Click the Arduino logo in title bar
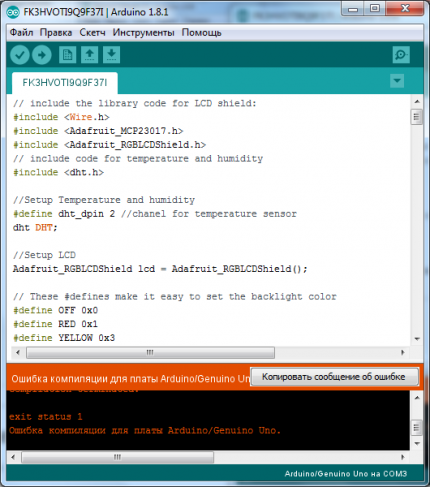 point(13,12)
